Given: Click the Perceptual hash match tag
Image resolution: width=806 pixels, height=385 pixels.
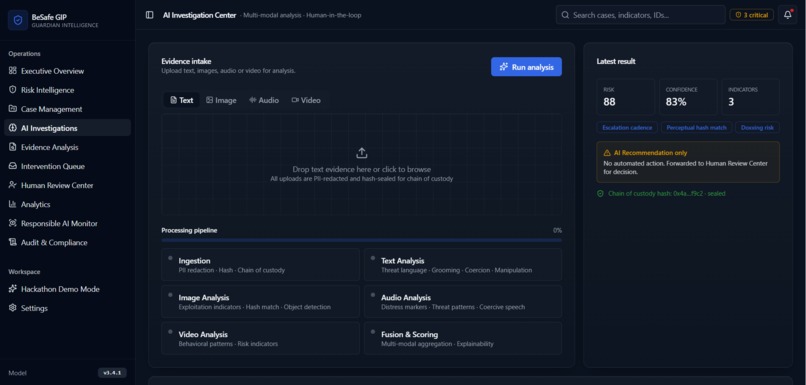Looking at the screenshot, I should (x=696, y=127).
